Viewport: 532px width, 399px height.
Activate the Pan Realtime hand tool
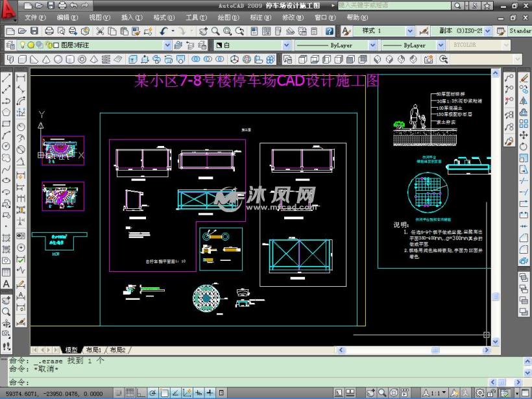click(203, 31)
